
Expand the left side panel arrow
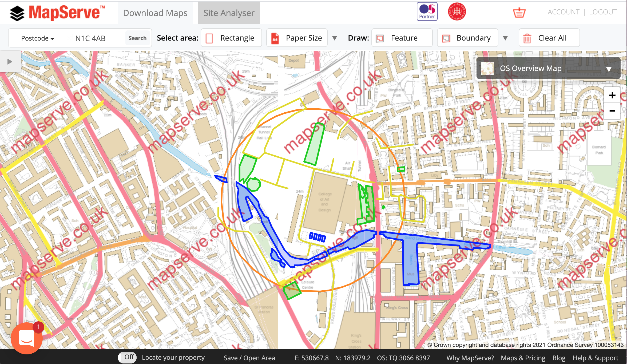[10, 62]
